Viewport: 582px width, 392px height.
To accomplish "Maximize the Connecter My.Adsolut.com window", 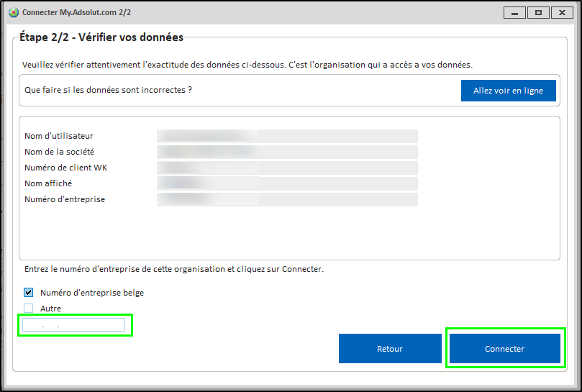I will pos(537,13).
